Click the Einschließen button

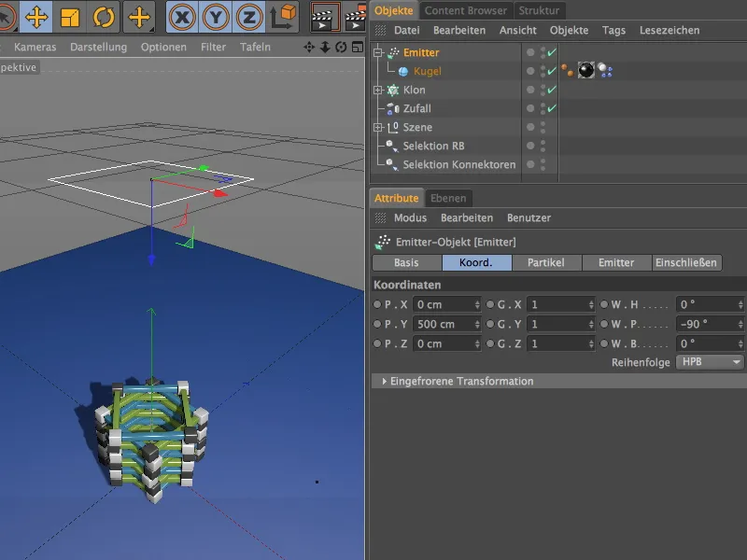[x=686, y=263]
